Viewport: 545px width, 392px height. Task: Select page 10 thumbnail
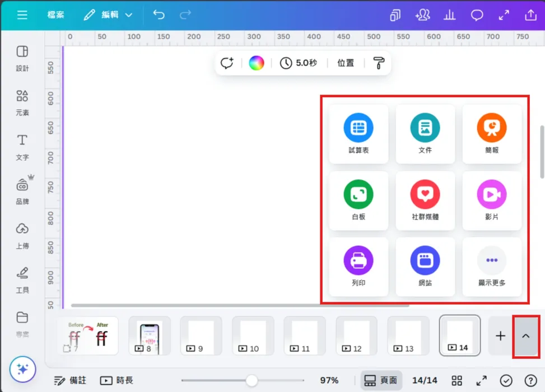(x=253, y=335)
